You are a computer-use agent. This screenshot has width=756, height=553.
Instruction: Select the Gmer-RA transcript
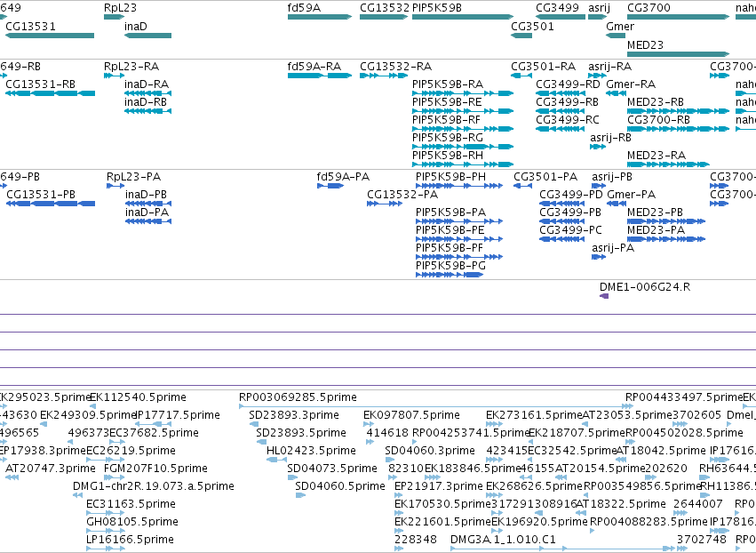617,93
